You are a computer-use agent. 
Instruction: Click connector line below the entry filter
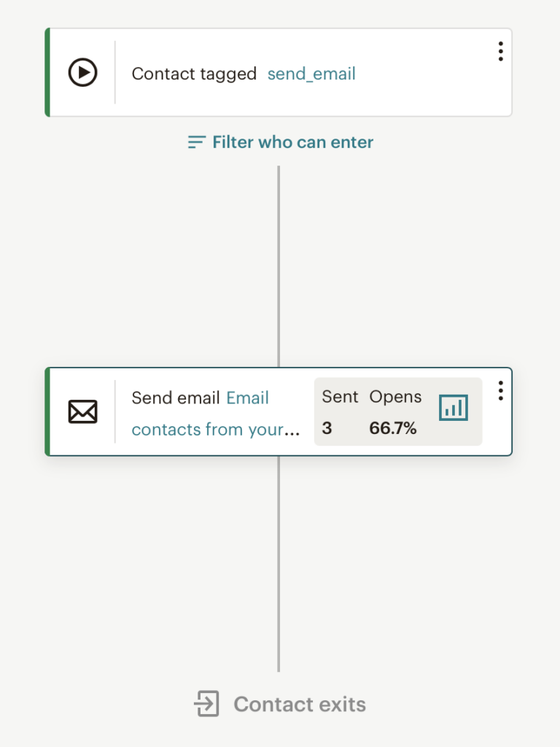(x=279, y=263)
